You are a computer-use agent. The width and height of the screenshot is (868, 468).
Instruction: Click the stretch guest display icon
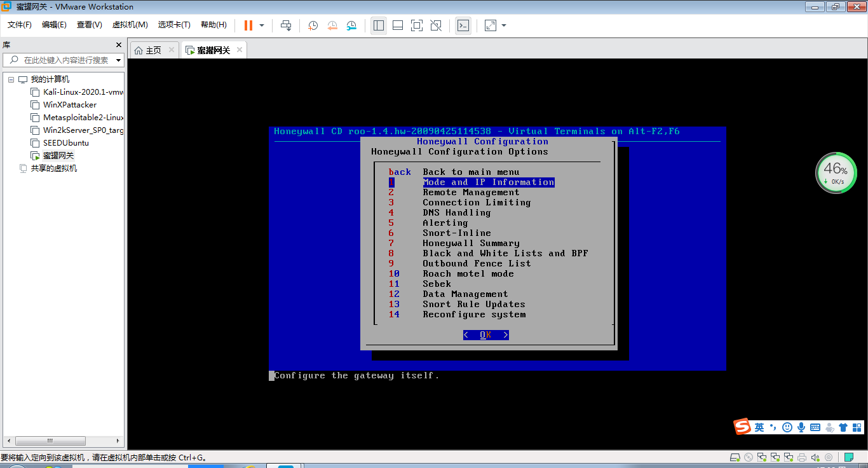pos(490,25)
